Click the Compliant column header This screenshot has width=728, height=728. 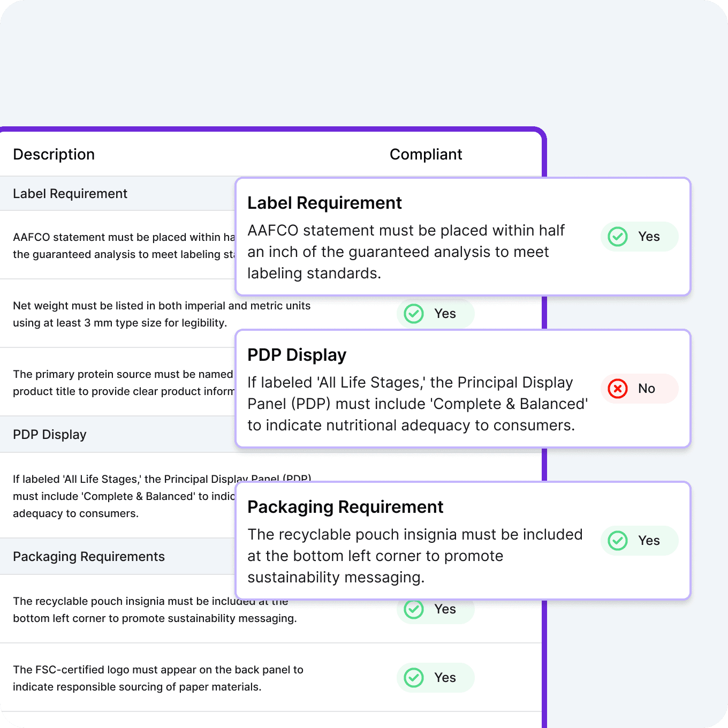click(426, 154)
